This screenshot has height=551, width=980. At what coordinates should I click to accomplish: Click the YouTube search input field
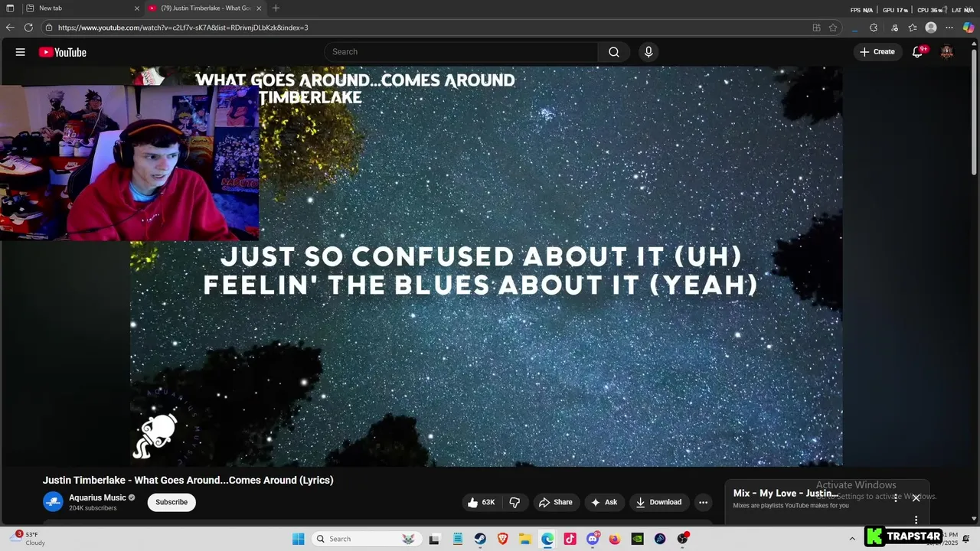[x=461, y=52]
